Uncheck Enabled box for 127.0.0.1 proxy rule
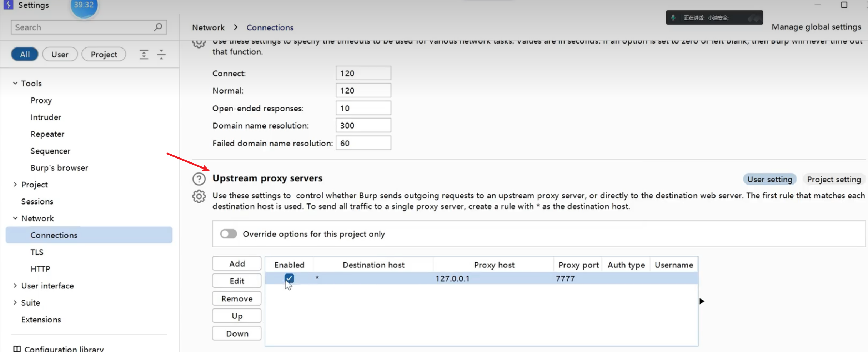 289,278
